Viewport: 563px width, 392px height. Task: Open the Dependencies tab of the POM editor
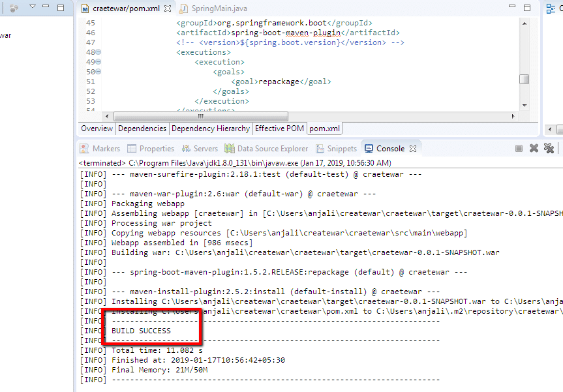pyautogui.click(x=142, y=128)
